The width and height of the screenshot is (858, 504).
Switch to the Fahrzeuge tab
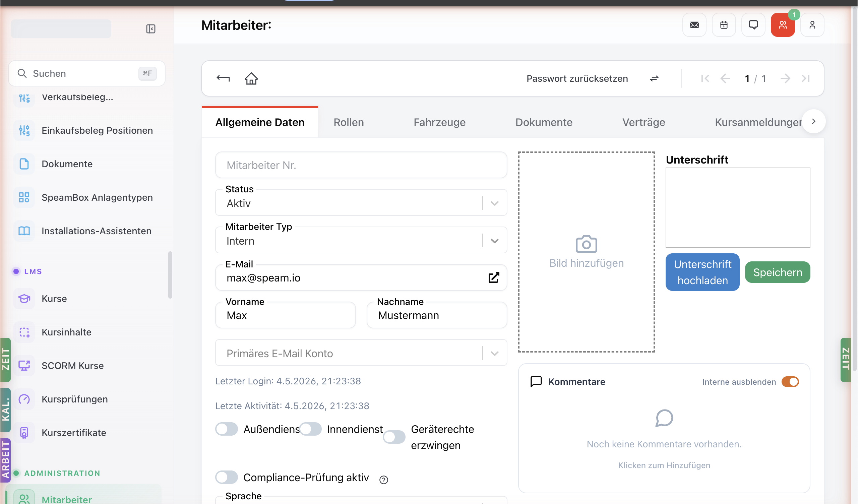coord(439,122)
